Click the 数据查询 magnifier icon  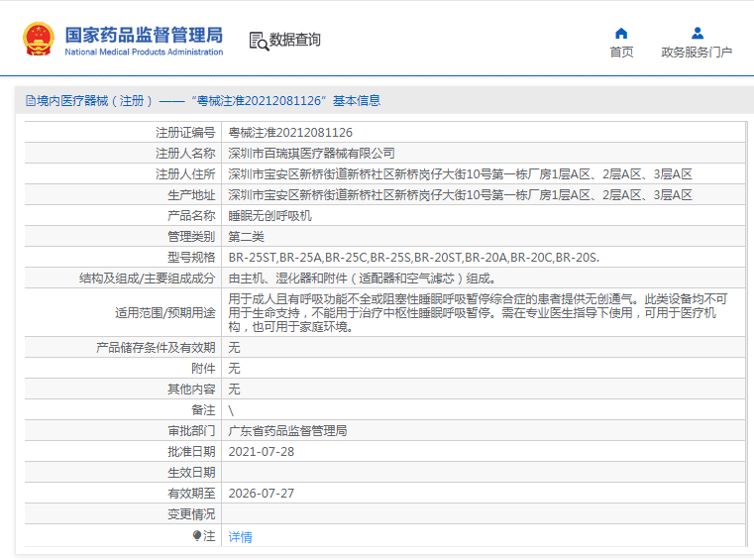coord(258,41)
